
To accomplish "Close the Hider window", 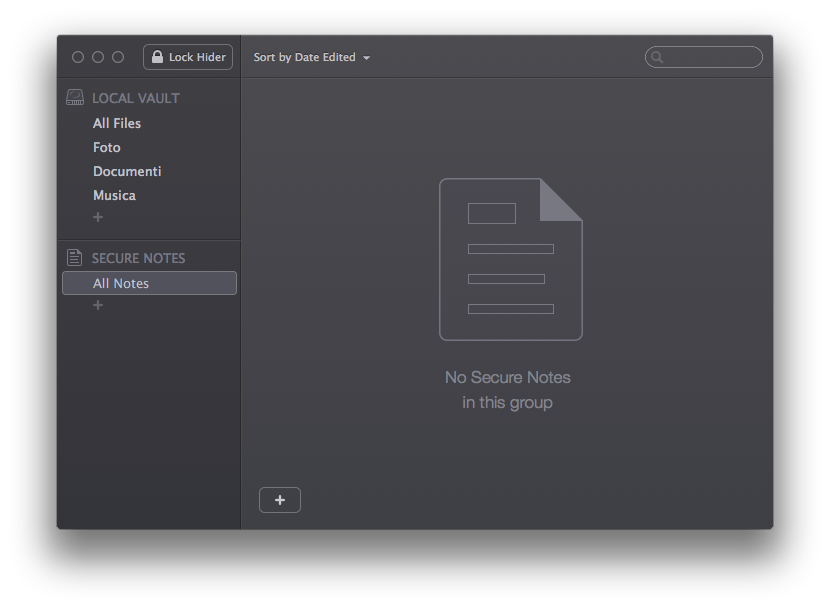I will coord(78,57).
